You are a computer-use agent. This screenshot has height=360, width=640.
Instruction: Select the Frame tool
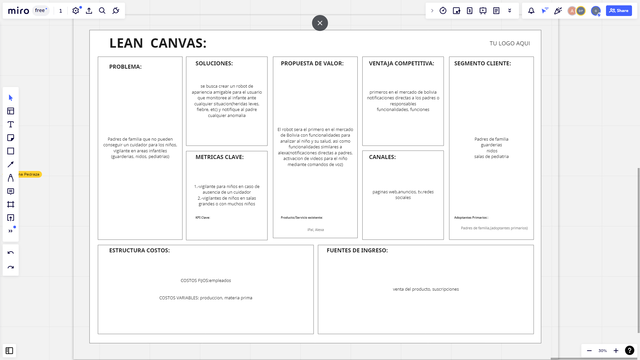(x=11, y=204)
